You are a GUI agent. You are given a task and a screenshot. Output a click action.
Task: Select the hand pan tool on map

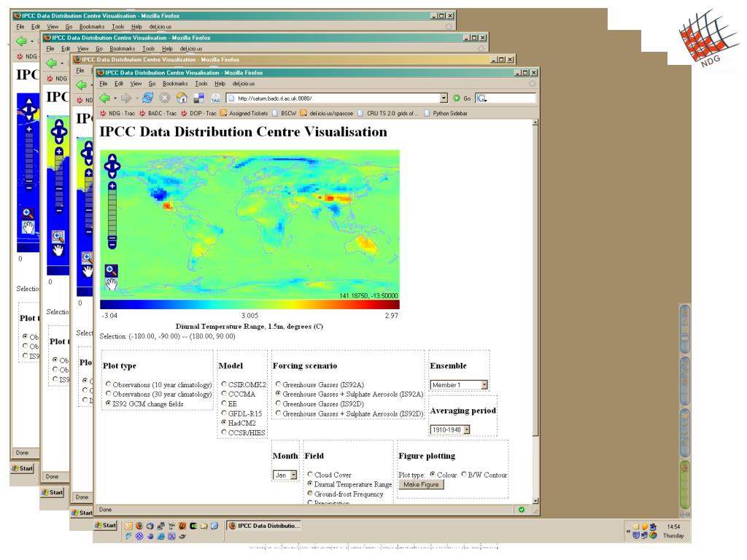coord(112,283)
